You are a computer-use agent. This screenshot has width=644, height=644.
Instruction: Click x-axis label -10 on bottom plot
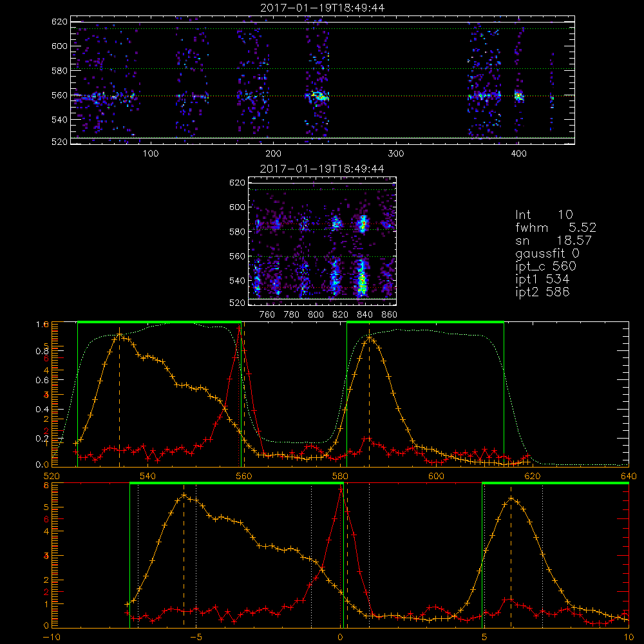tap(52, 637)
